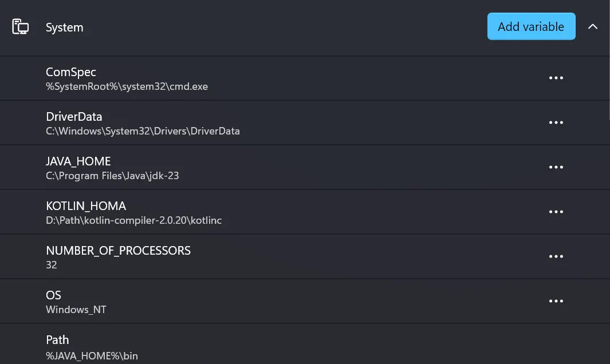Click the jdk-23 folder path value

[112, 176]
